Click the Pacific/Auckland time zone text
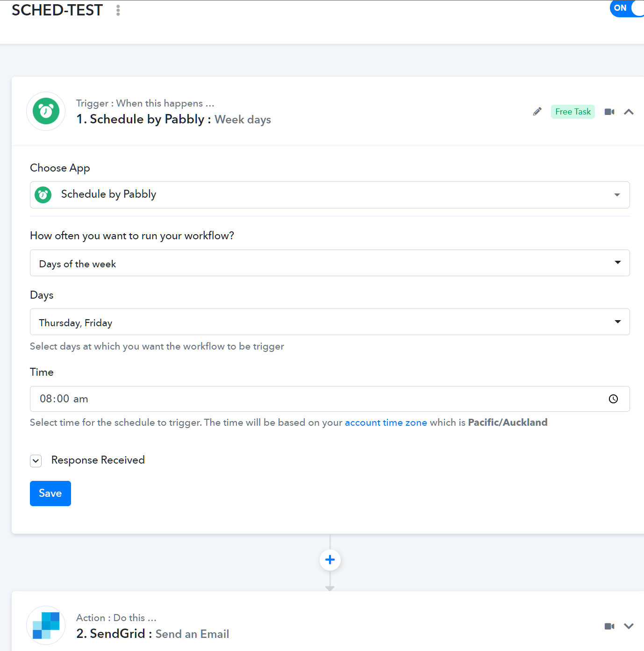This screenshot has width=644, height=651. [x=508, y=422]
